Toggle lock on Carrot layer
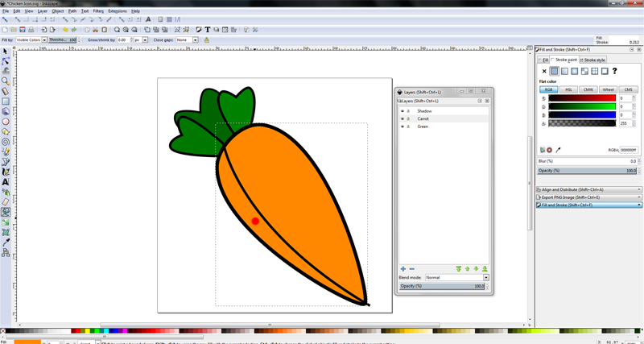 tap(408, 118)
